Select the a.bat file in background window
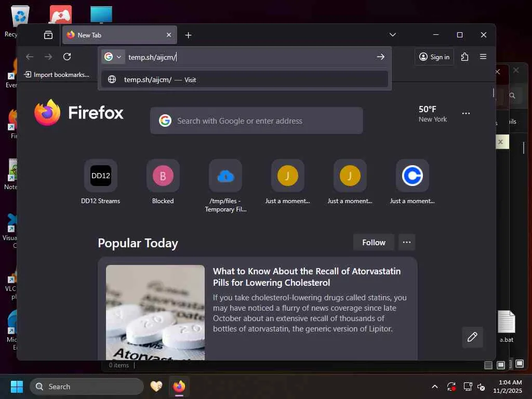Screen dimensions: 532x399 pos(506,326)
